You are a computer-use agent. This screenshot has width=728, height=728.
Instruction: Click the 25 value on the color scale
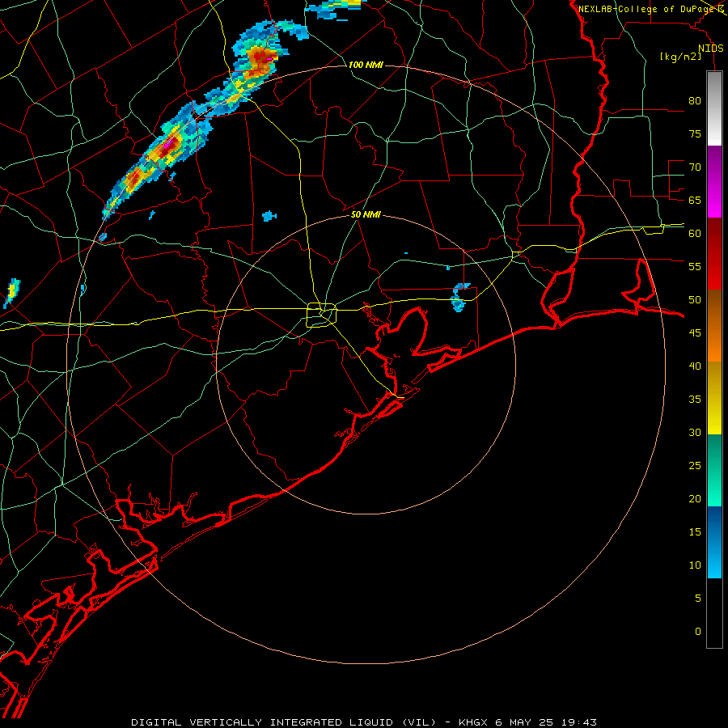tap(695, 465)
